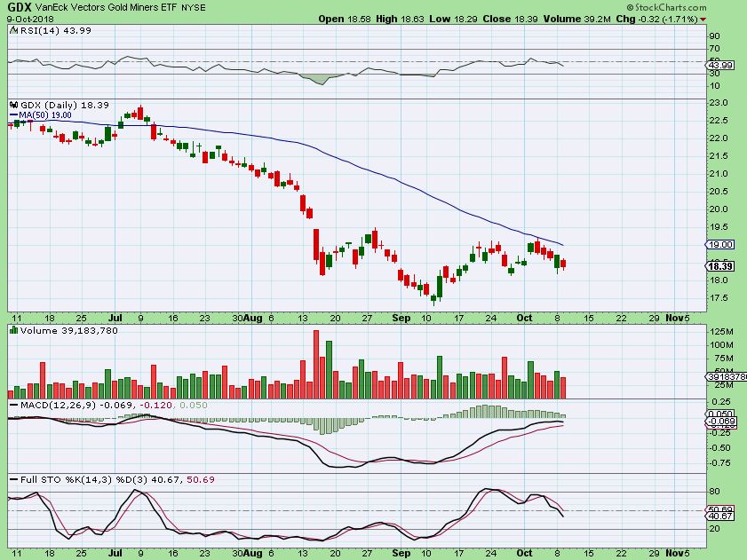Screen dimensions: 747x560
Task: Click the 50.69 %D value in STO legend
Action: coord(201,479)
